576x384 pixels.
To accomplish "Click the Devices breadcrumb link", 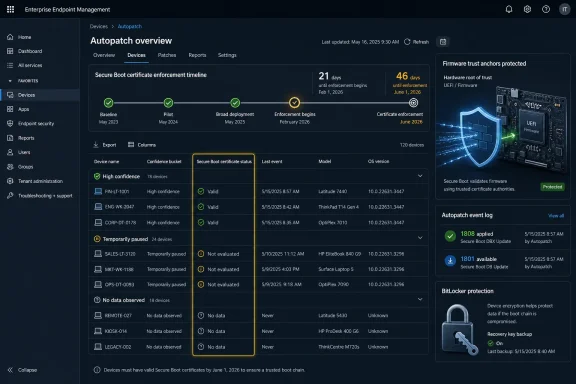I will [99, 26].
